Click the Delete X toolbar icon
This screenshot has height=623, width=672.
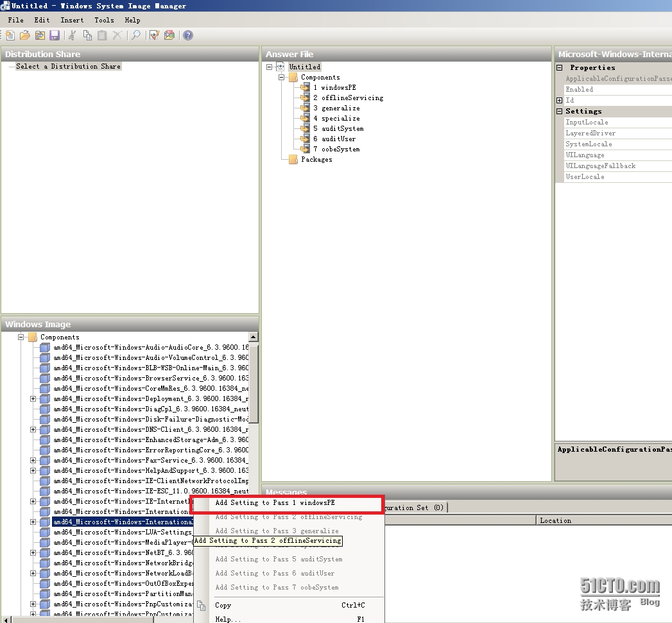click(117, 35)
